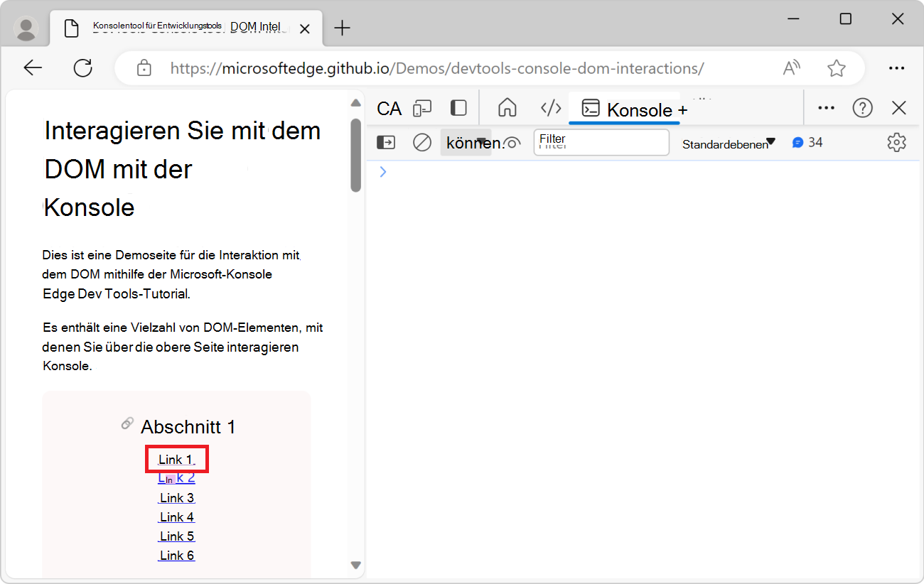Screen dimensions: 924x584
Task: Open Link 4 under Abschnitt 1
Action: [x=176, y=517]
